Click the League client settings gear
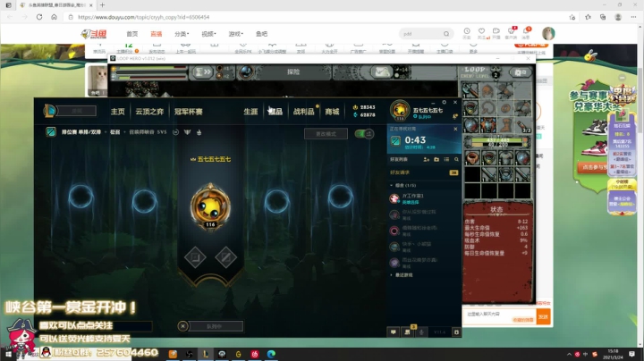The image size is (644, 361). click(444, 102)
